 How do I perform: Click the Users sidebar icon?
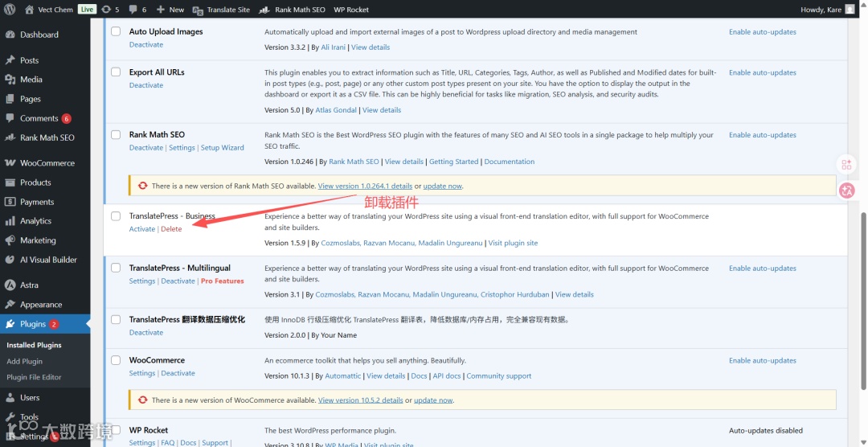pos(10,397)
